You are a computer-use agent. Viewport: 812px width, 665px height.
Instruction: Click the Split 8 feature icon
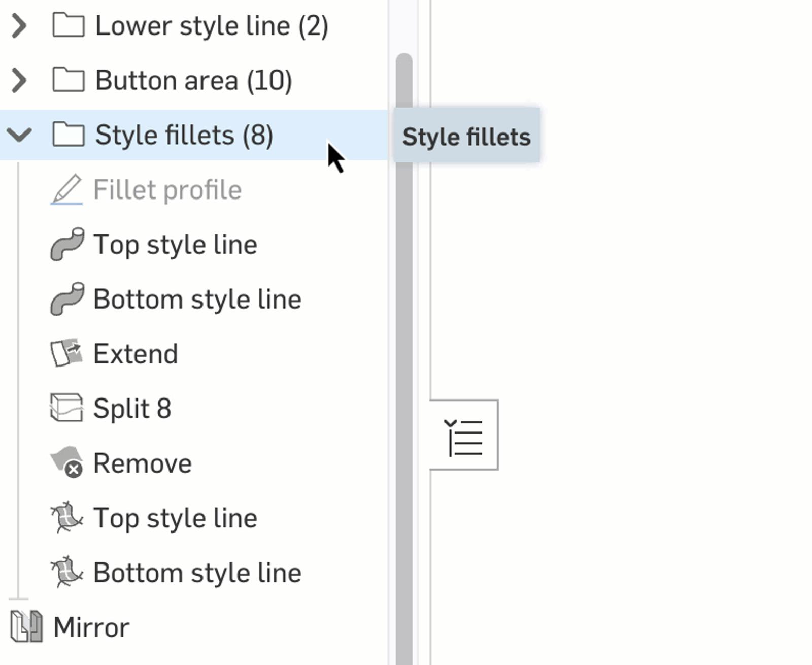[x=66, y=408]
